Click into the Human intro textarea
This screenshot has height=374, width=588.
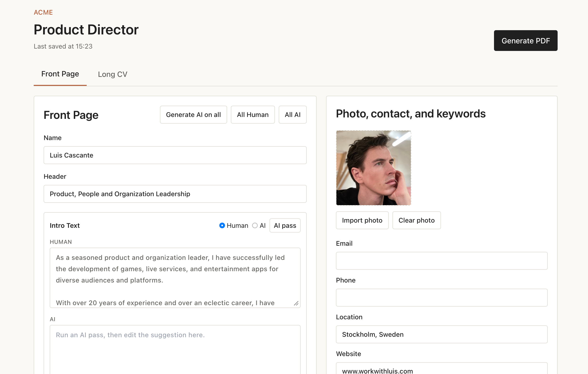pos(175,278)
